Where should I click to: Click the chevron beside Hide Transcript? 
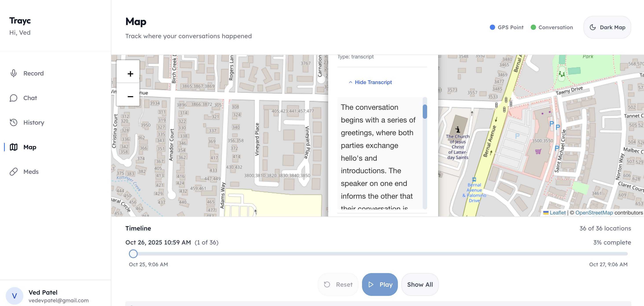(351, 82)
